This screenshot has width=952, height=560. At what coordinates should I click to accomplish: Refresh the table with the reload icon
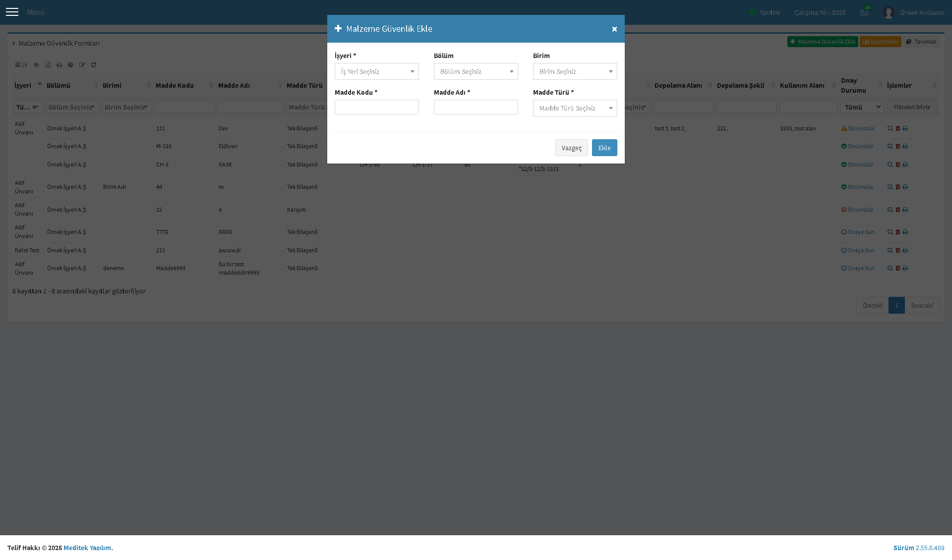tap(94, 65)
